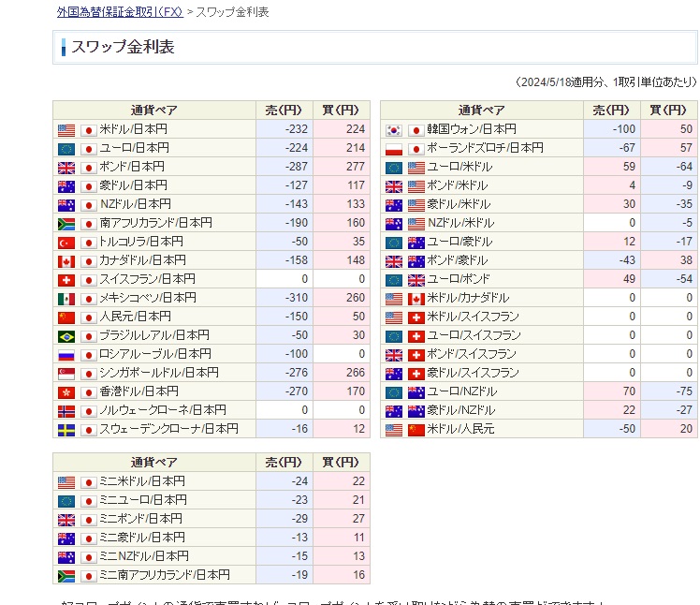Select the スワップ金利表 page heading
This screenshot has height=605, width=700.
pos(123,48)
